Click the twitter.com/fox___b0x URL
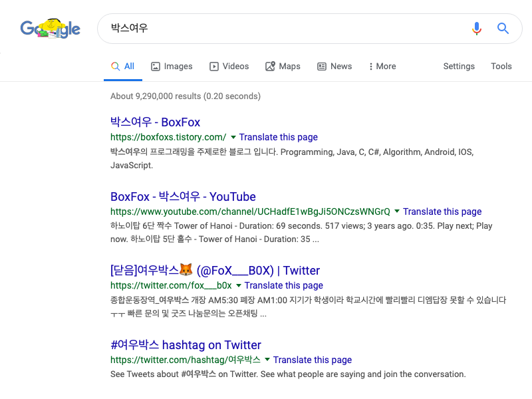The image size is (532, 399). point(171,285)
